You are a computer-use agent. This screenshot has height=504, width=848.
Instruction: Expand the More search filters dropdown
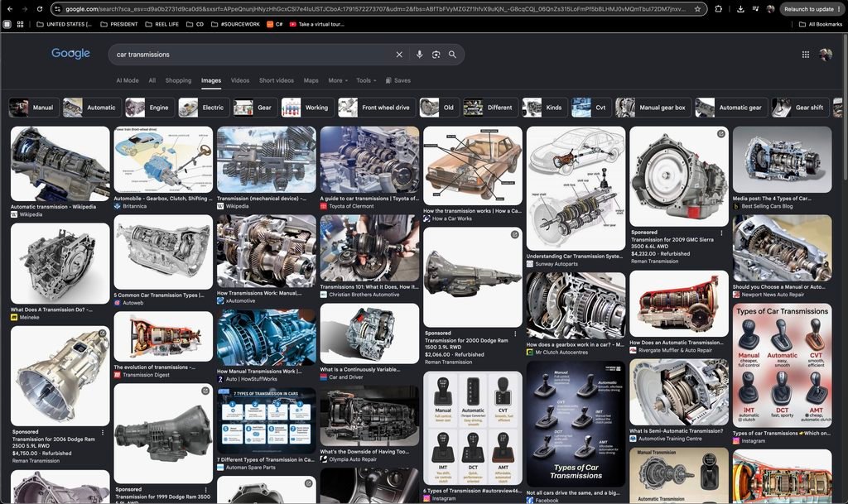[x=338, y=80]
